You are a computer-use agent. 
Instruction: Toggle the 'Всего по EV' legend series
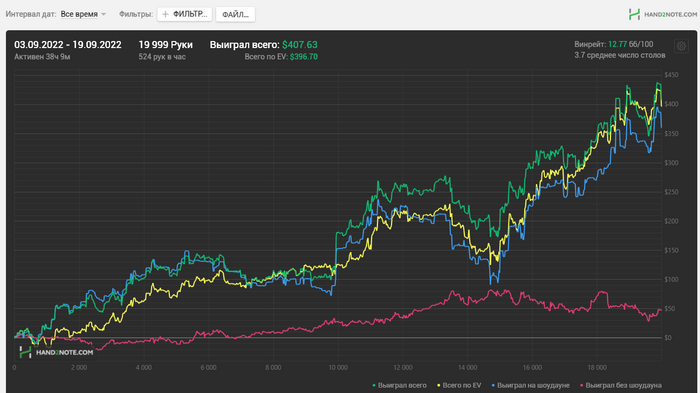(x=459, y=385)
